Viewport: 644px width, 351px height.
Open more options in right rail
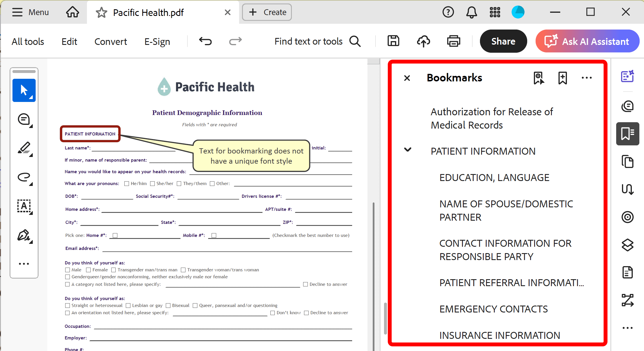pos(627,328)
